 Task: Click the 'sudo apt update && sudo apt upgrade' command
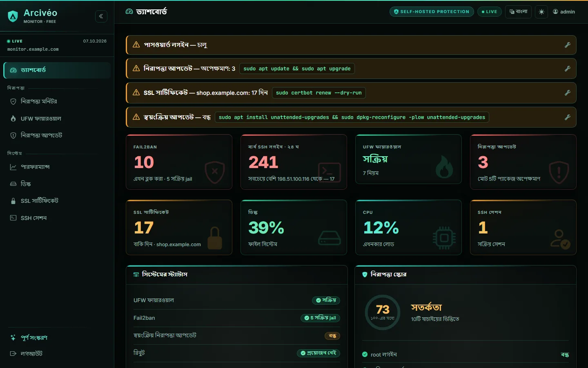[297, 69]
